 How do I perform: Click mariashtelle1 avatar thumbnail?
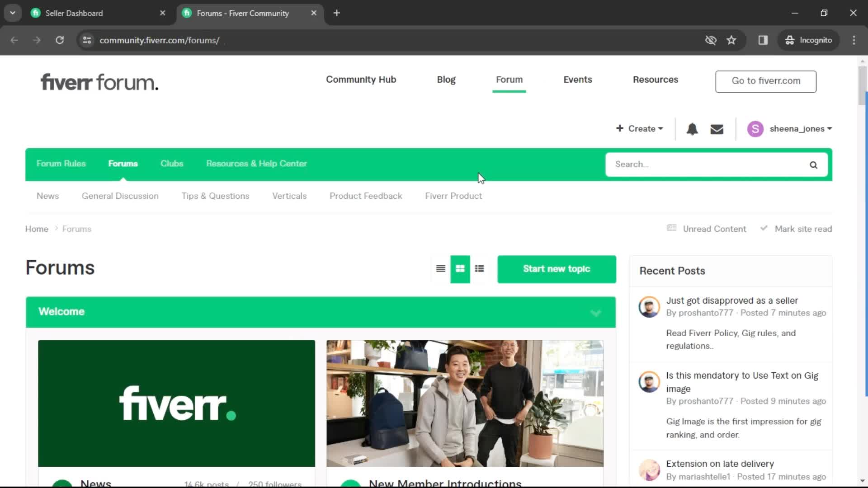click(649, 470)
